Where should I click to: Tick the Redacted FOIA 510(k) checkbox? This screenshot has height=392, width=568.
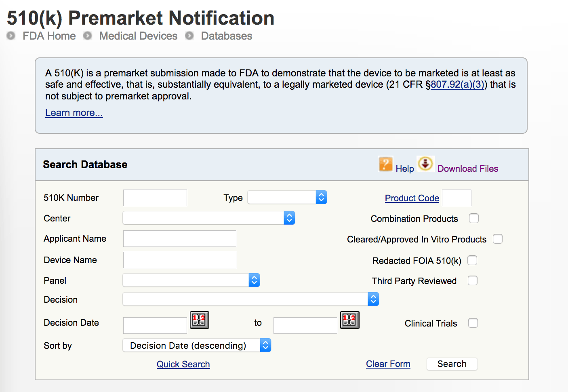(x=472, y=260)
